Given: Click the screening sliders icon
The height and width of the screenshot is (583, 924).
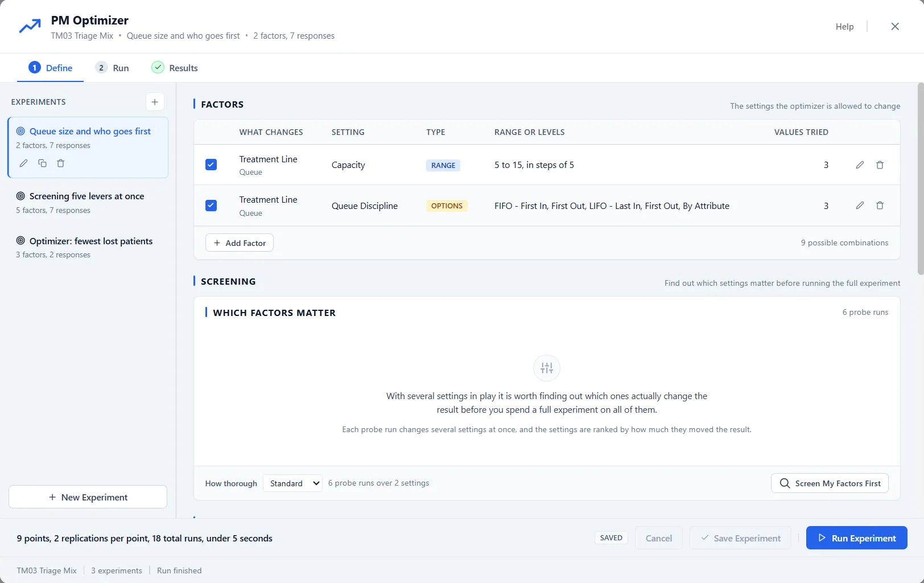Looking at the screenshot, I should click(x=547, y=368).
